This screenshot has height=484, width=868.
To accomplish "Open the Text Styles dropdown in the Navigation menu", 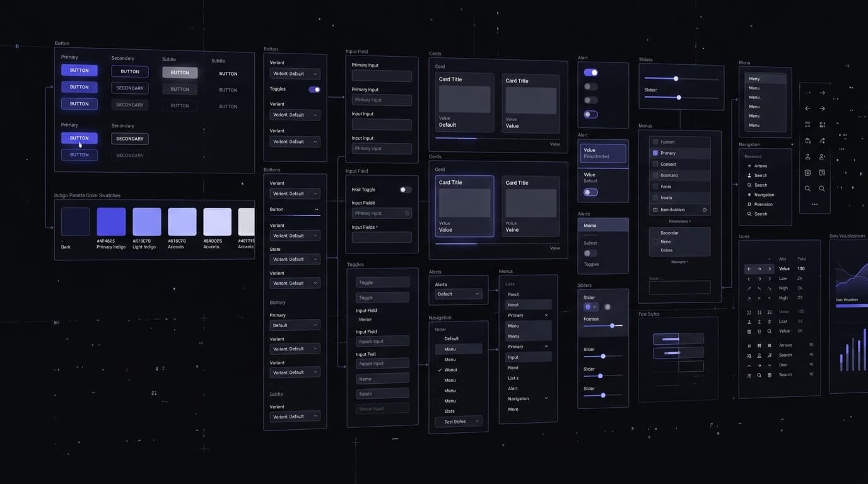I will point(457,421).
